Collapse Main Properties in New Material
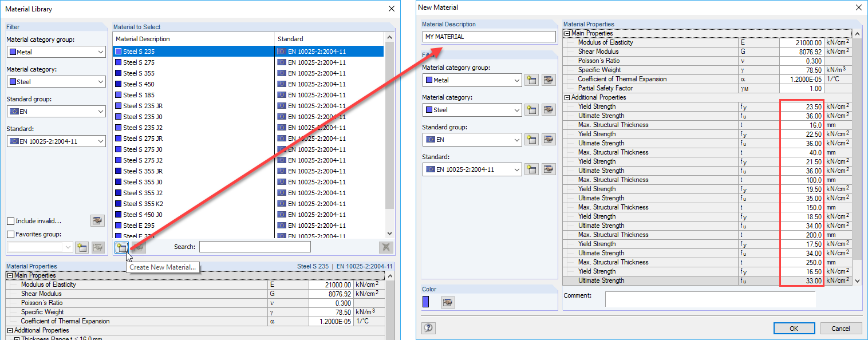The height and width of the screenshot is (340, 868). click(x=567, y=33)
